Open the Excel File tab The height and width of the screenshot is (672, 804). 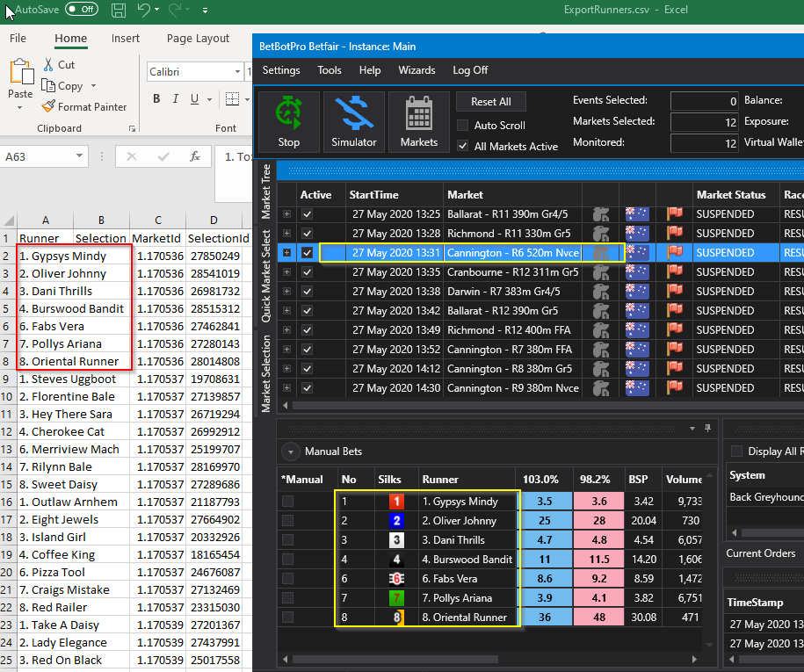[x=18, y=39]
